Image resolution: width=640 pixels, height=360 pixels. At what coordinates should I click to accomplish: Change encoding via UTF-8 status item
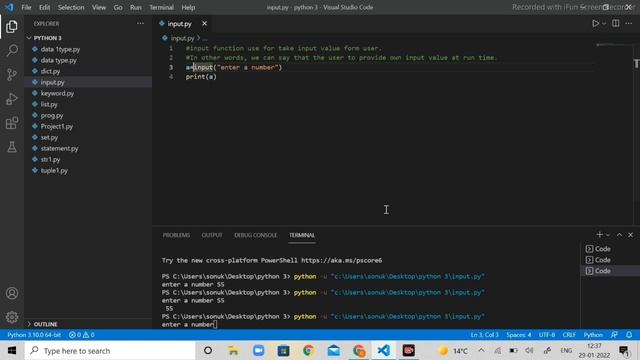pyautogui.click(x=547, y=335)
